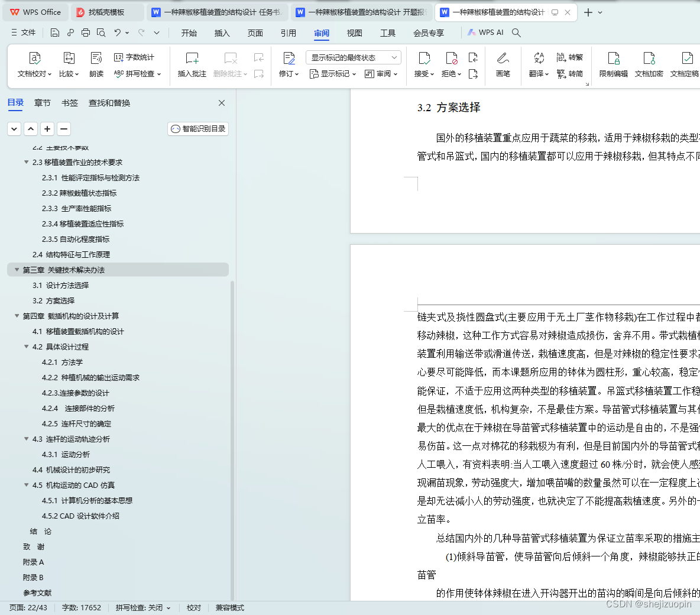Click the 修订 track changes icon
Screen dimensions: 700x615
(289, 59)
